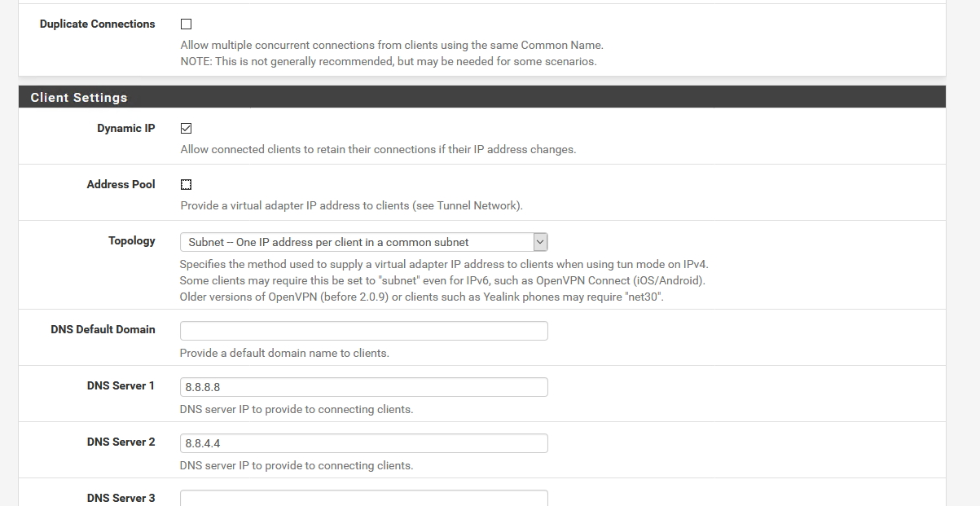Click the DNS Server 1 field
This screenshot has width=980, height=506.
click(363, 387)
